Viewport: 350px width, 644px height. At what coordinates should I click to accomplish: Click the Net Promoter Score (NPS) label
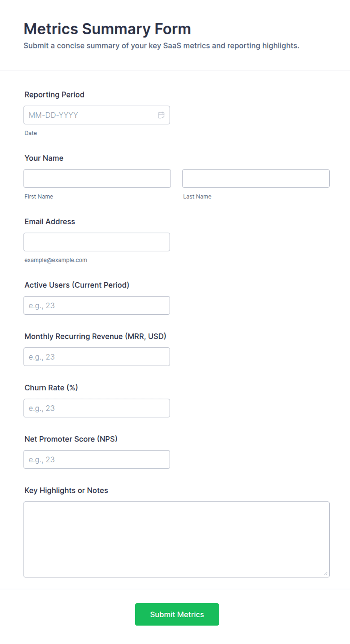pos(71,439)
